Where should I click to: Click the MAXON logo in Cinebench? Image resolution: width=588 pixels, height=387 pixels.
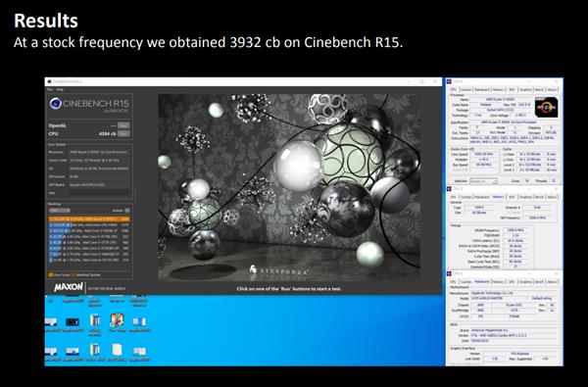click(69, 287)
